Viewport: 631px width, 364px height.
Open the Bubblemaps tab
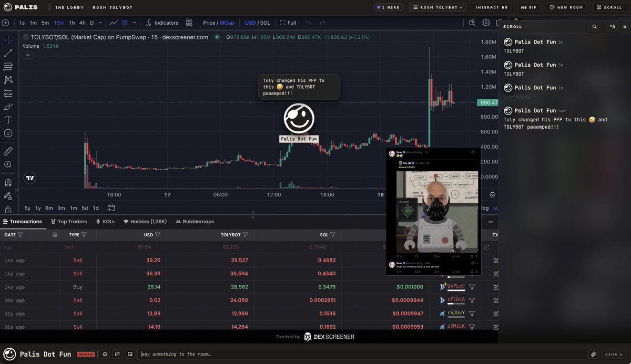[195, 222]
